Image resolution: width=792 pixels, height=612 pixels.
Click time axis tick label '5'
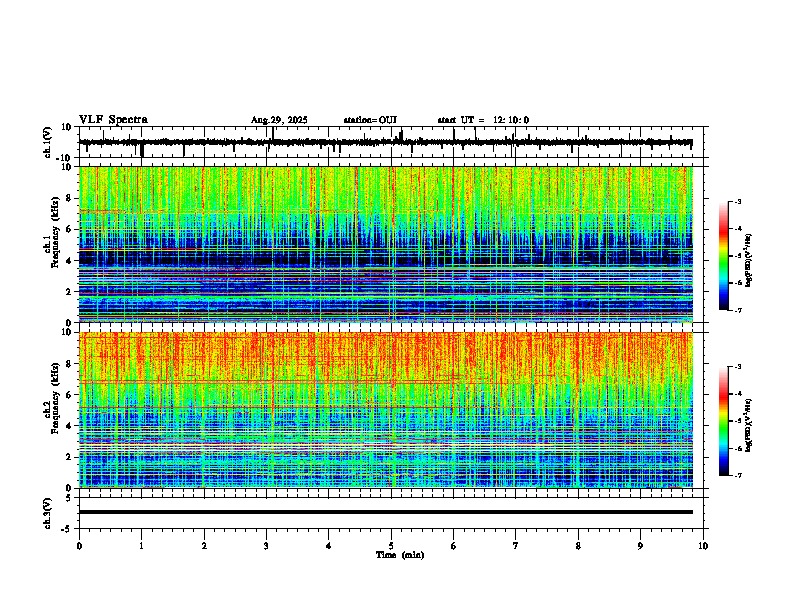391,546
